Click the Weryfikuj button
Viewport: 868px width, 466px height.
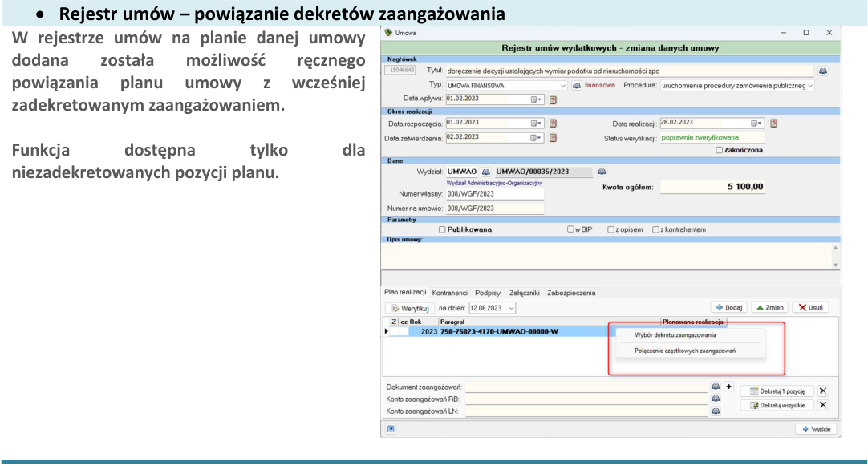pyautogui.click(x=410, y=308)
